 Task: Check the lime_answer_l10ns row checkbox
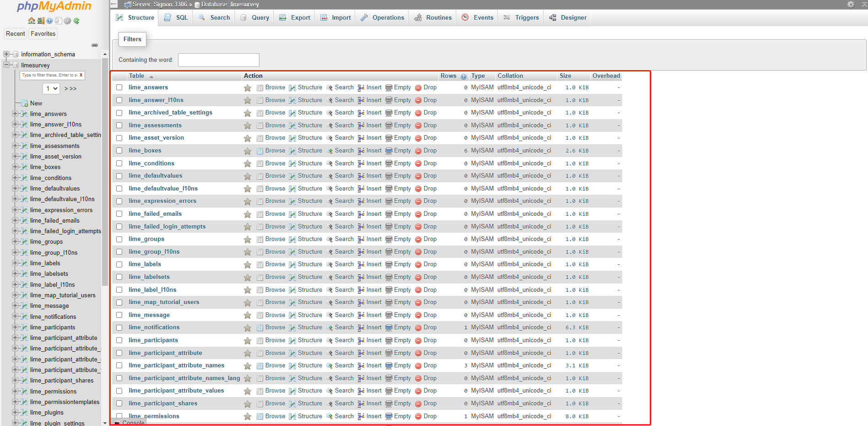coord(119,100)
